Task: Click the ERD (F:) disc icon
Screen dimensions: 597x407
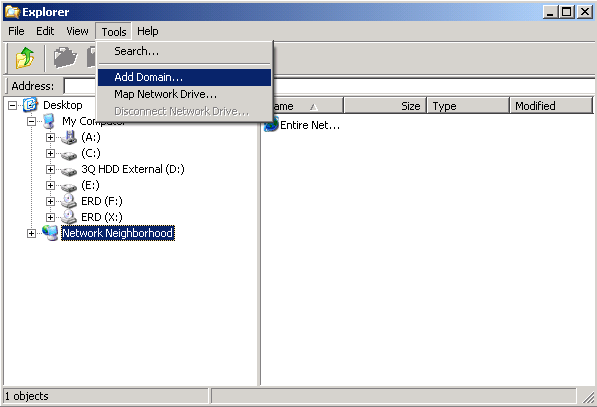Action: pos(69,201)
